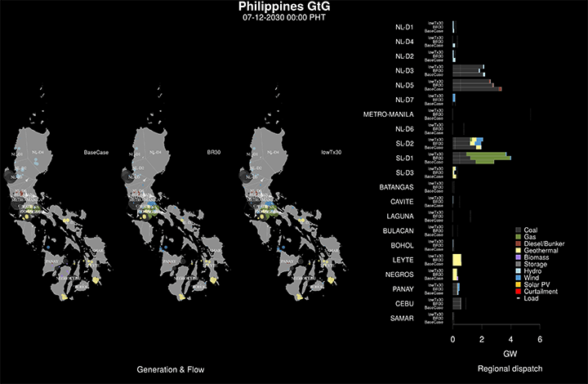Click the Geothermal legend color swatch
This screenshot has width=588, height=384.
tap(518, 251)
